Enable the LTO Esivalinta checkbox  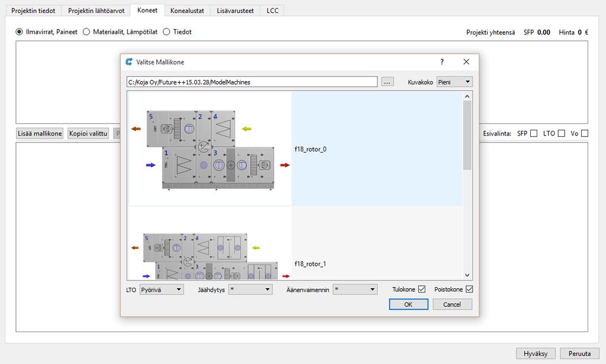pos(561,133)
